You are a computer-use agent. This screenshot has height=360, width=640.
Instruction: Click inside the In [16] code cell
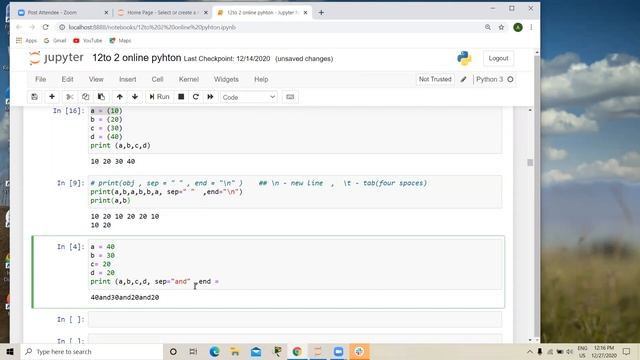[x=295, y=130]
